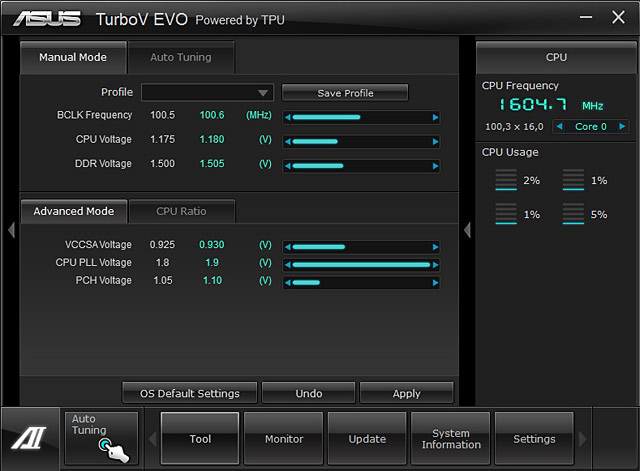Open System Information
The height and width of the screenshot is (471, 640).
click(x=451, y=439)
